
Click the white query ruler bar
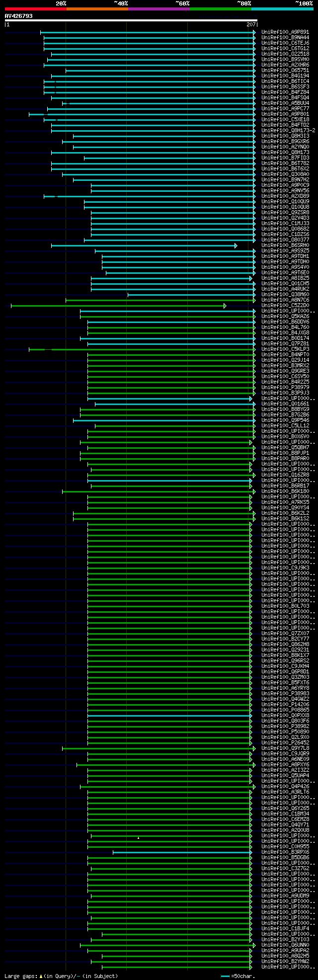click(131, 20)
